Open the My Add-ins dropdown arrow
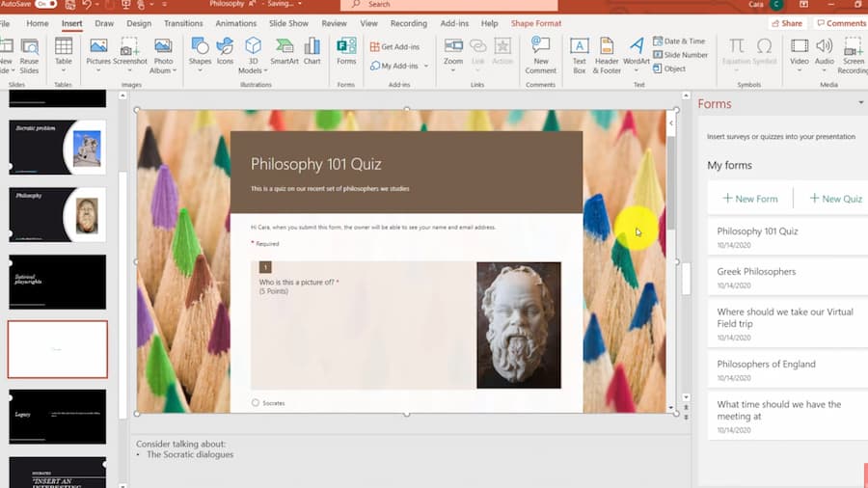The image size is (868, 488). click(x=426, y=67)
